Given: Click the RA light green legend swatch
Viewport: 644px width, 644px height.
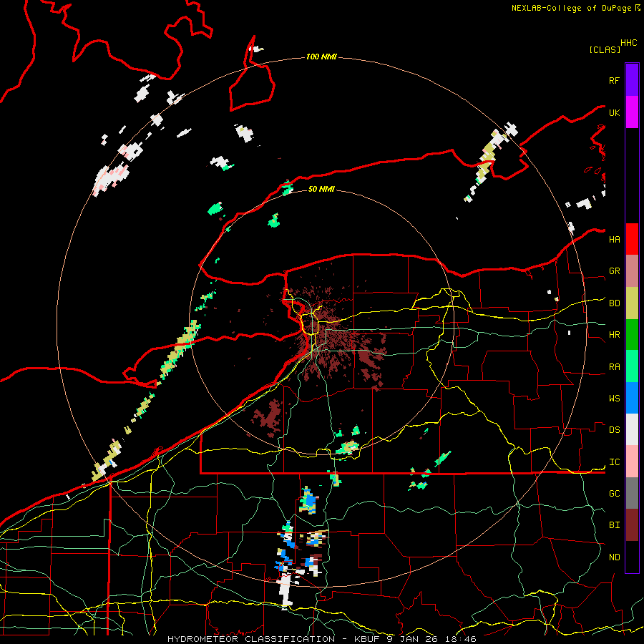Looking at the screenshot, I should coord(632,366).
